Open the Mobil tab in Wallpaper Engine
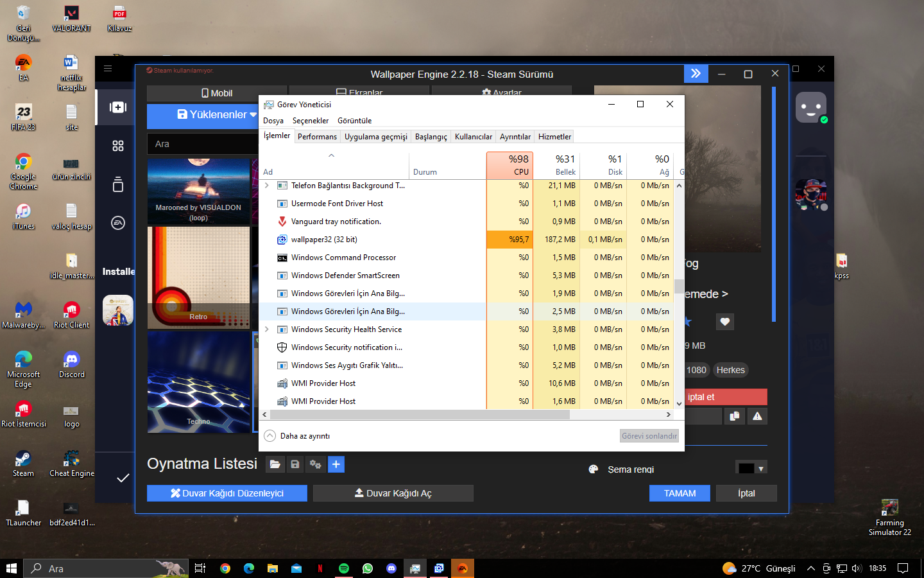Viewport: 924px width, 578px height. [x=217, y=93]
